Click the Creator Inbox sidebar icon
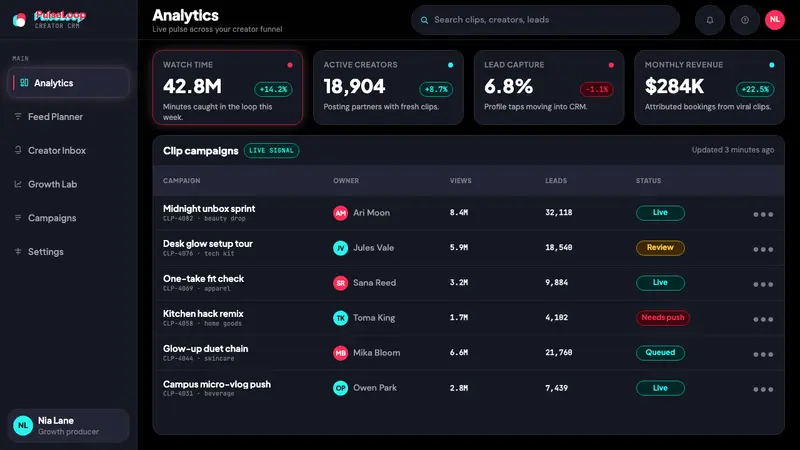 pyautogui.click(x=18, y=150)
